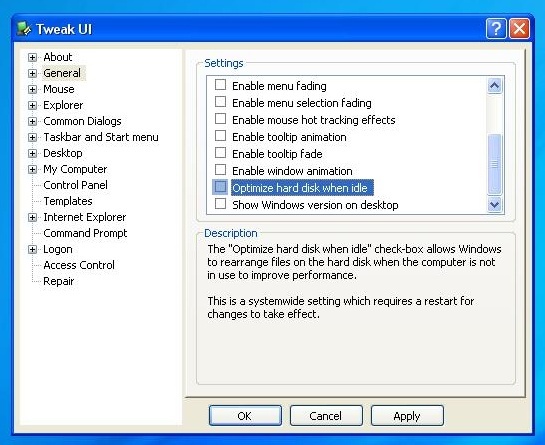This screenshot has height=445, width=545.
Task: Expand the Internet Explorer node
Action: point(32,218)
